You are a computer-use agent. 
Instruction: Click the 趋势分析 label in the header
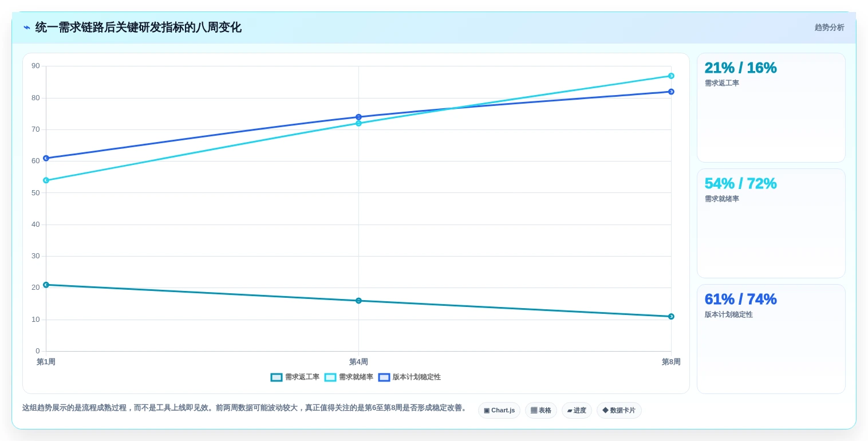(x=829, y=27)
